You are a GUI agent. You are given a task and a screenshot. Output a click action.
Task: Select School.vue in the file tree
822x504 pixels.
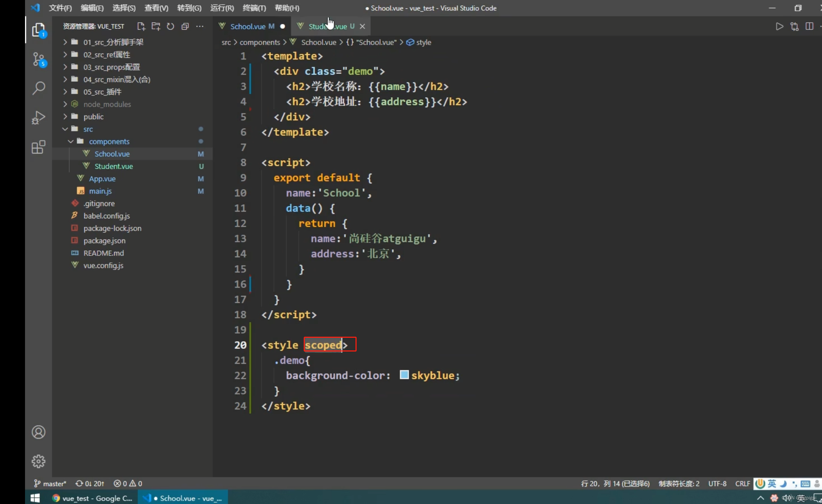pos(132,154)
